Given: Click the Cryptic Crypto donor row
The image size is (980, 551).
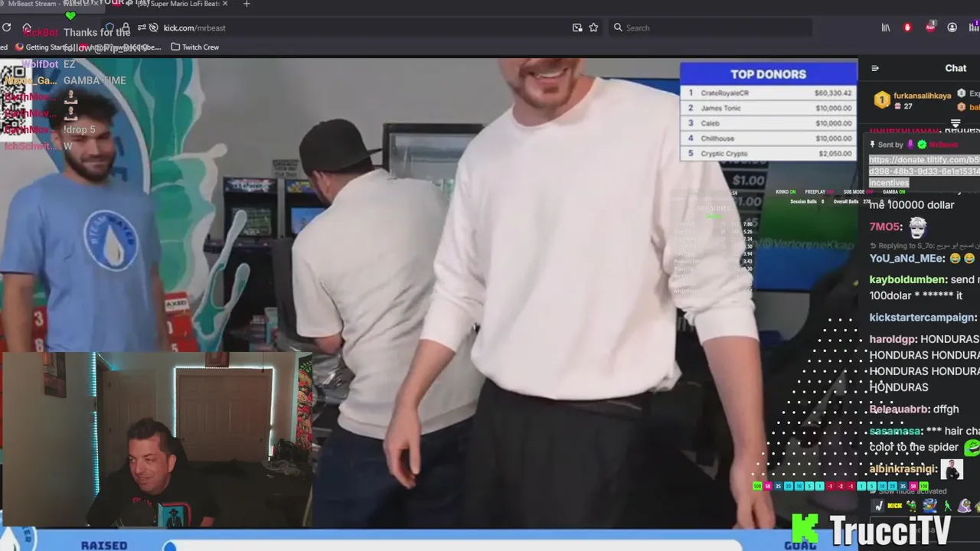Looking at the screenshot, I should (769, 153).
